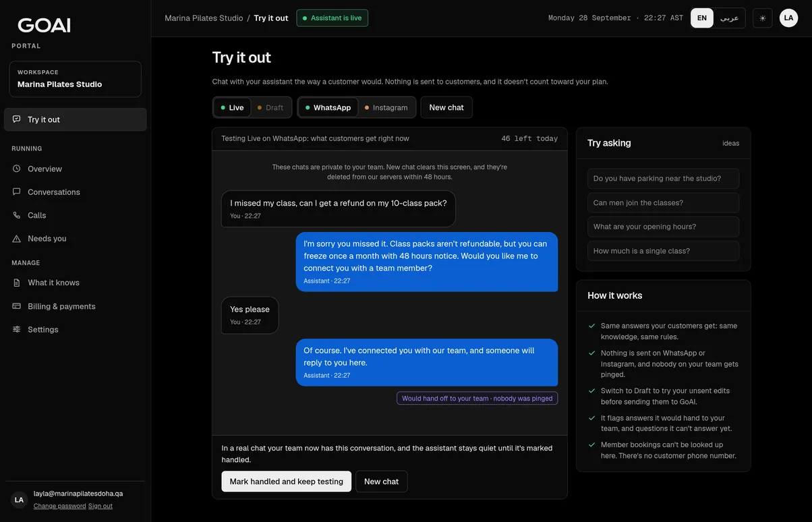Click the Sign out link
The width and height of the screenshot is (812, 522).
point(100,506)
